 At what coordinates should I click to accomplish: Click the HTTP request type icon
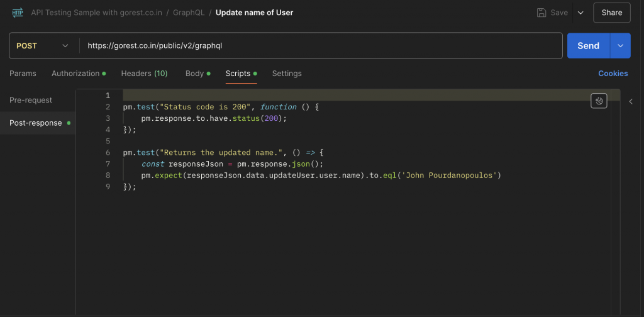pyautogui.click(x=18, y=13)
